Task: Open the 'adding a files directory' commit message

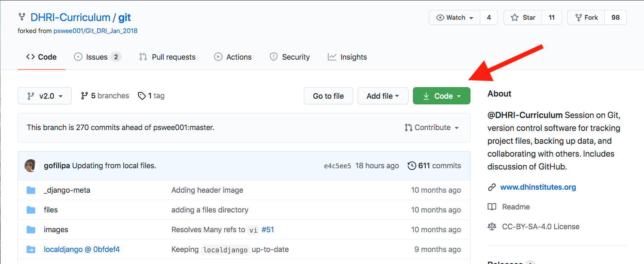Action: (x=210, y=210)
